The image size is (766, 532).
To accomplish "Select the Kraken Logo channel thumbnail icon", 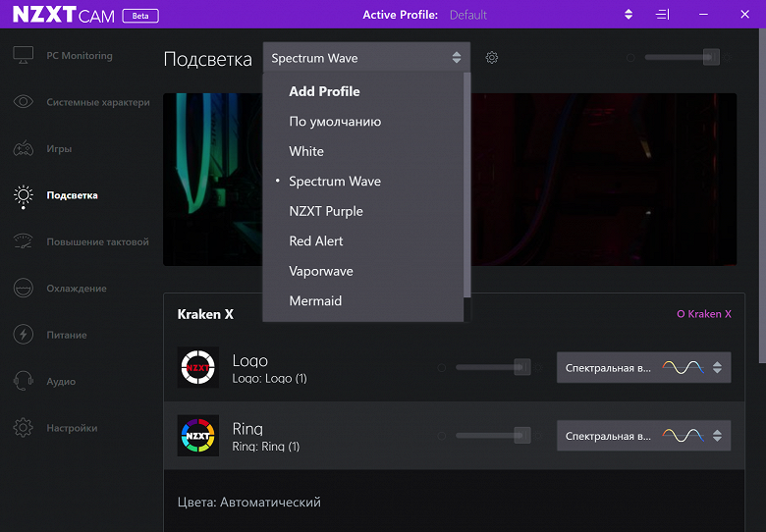I will click(x=197, y=367).
